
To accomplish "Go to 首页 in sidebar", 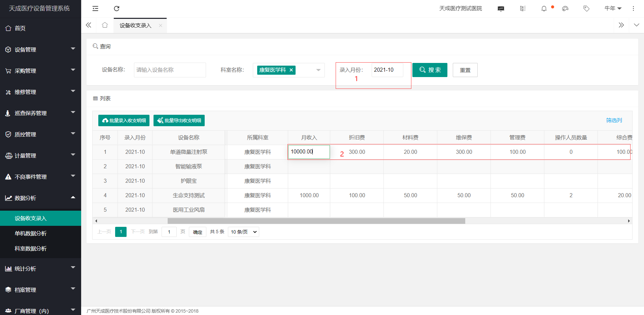I will pos(40,28).
